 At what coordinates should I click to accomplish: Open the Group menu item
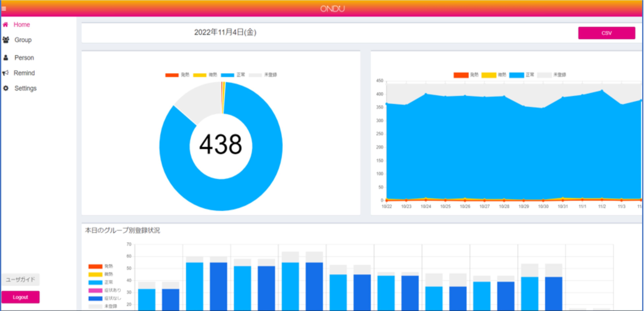pos(23,40)
